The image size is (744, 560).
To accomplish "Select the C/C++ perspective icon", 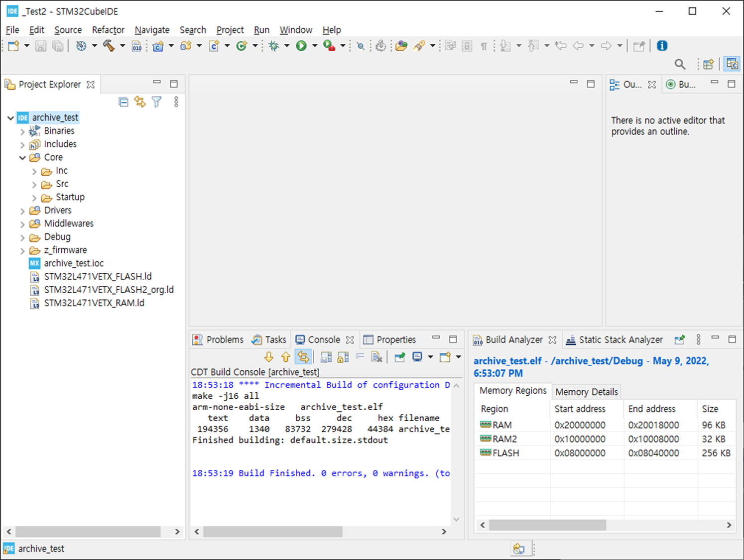I will tap(732, 64).
